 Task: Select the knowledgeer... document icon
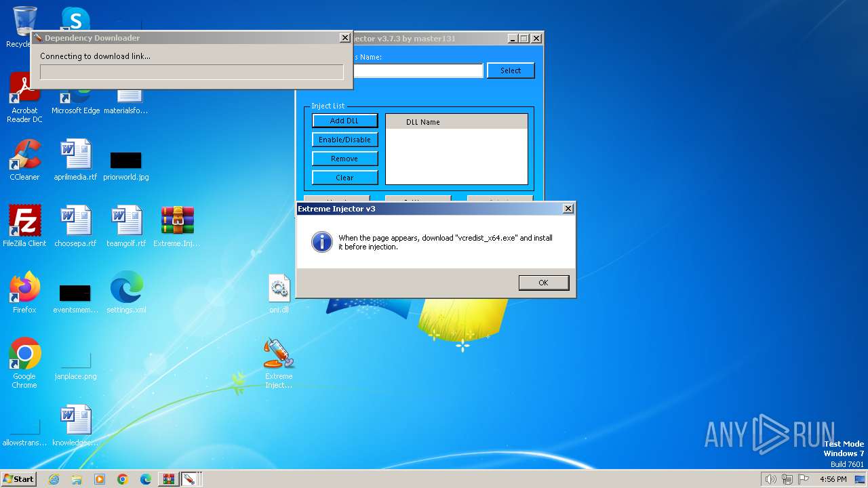coord(75,426)
